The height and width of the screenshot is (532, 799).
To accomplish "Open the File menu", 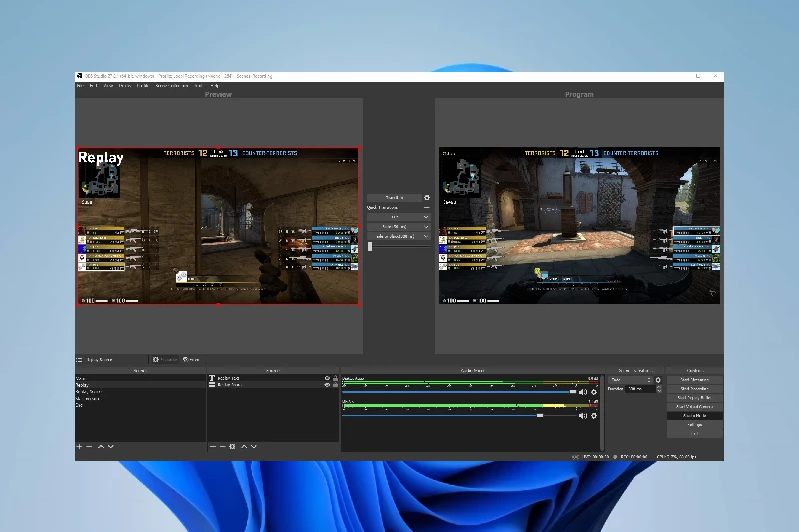I will (x=80, y=86).
